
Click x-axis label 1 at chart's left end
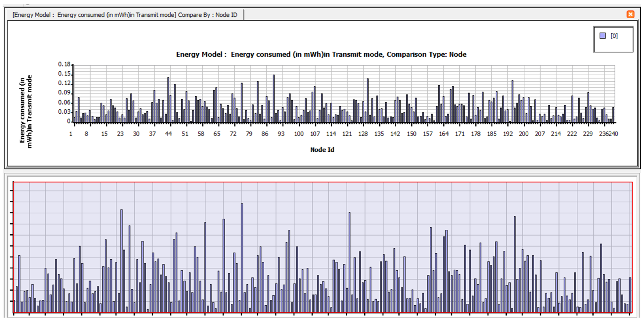71,134
